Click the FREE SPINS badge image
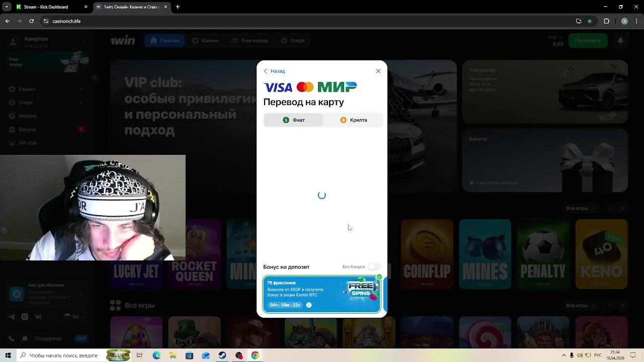644x362 pixels. [361, 290]
